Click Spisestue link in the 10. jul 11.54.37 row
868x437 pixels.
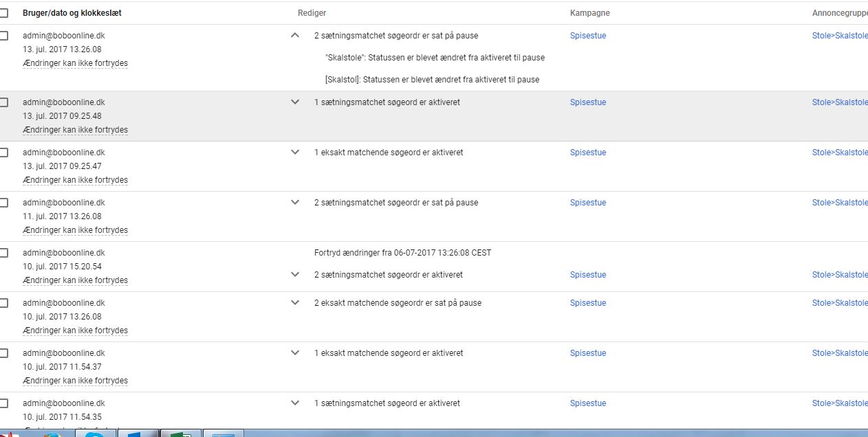pos(588,353)
